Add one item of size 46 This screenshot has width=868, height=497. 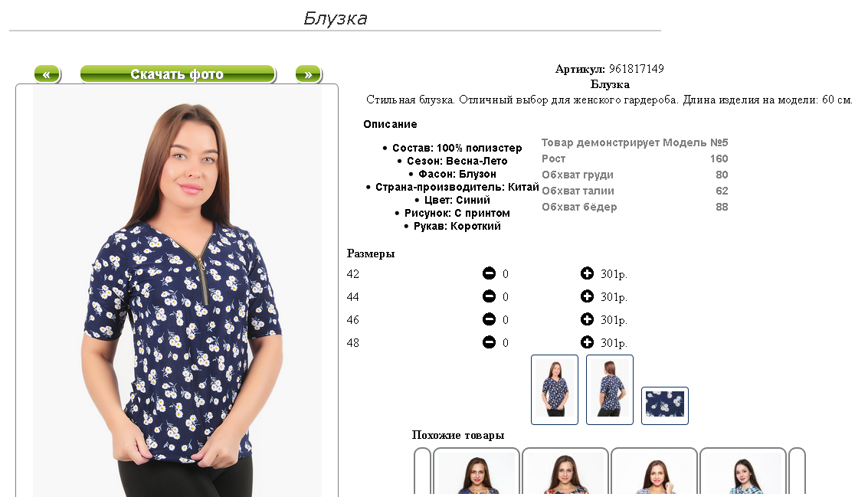point(587,319)
